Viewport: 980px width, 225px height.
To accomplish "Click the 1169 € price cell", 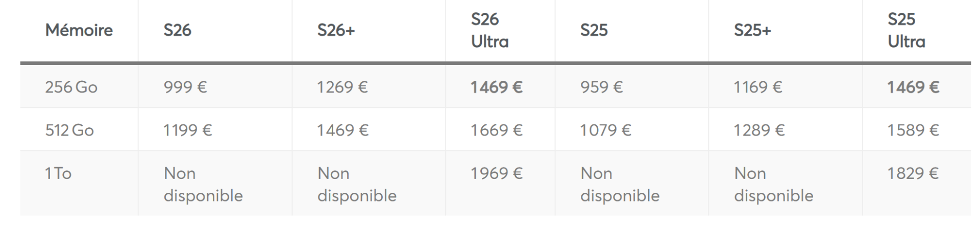I will [758, 87].
